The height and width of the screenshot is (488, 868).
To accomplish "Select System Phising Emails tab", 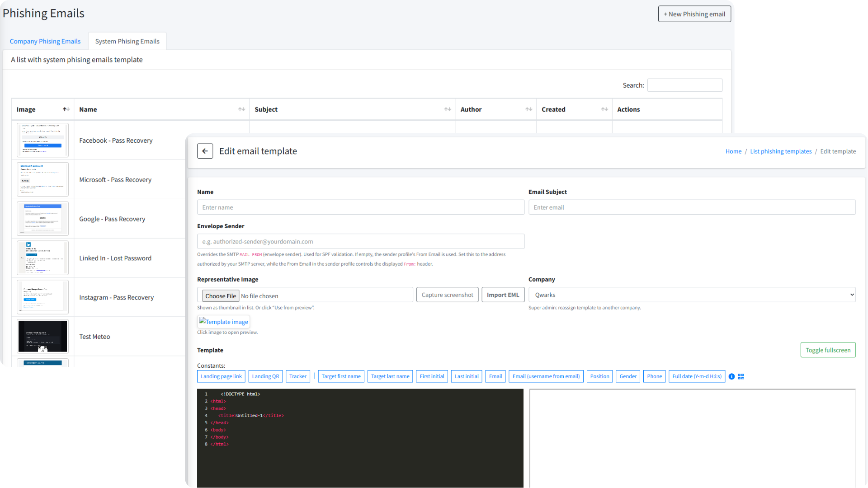I will (127, 41).
